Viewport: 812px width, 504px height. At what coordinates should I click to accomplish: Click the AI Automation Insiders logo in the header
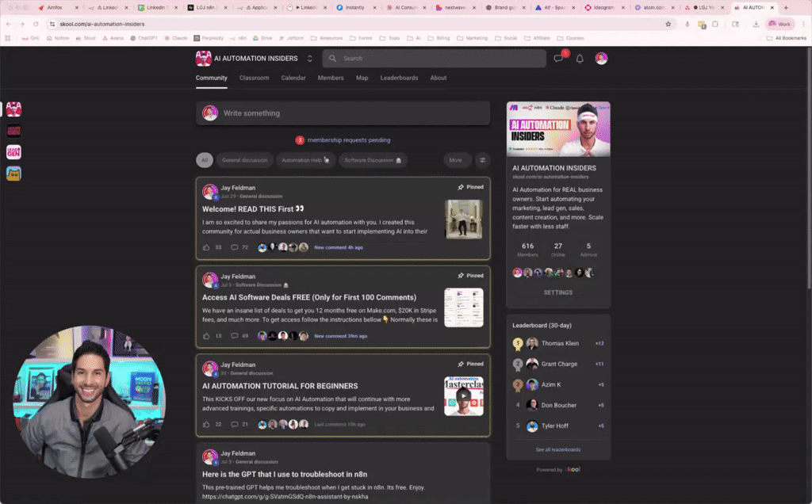204,59
